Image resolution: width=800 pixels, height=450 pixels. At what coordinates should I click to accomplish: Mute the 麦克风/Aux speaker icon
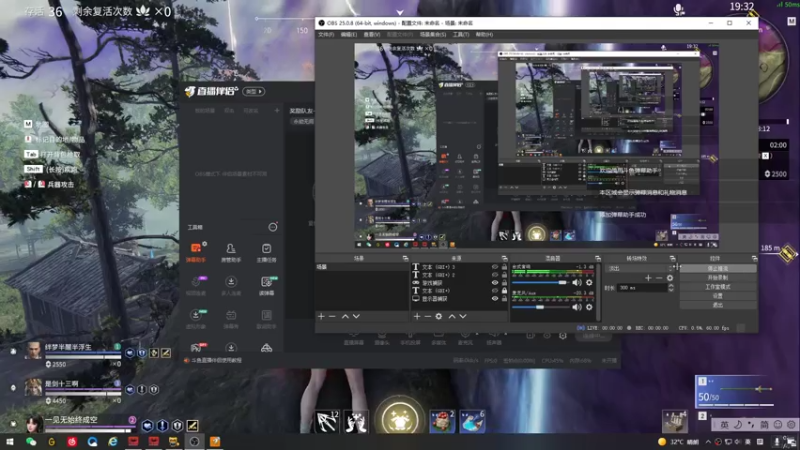(x=577, y=307)
